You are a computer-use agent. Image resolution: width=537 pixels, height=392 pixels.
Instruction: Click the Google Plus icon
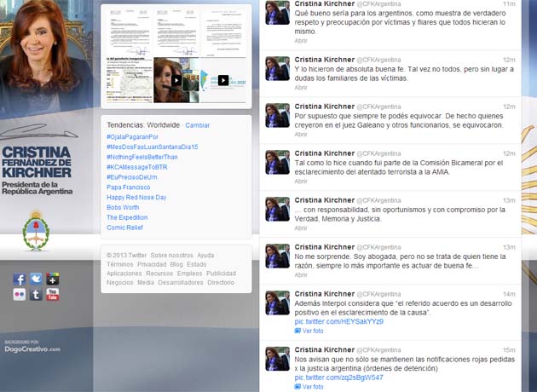coord(53,279)
